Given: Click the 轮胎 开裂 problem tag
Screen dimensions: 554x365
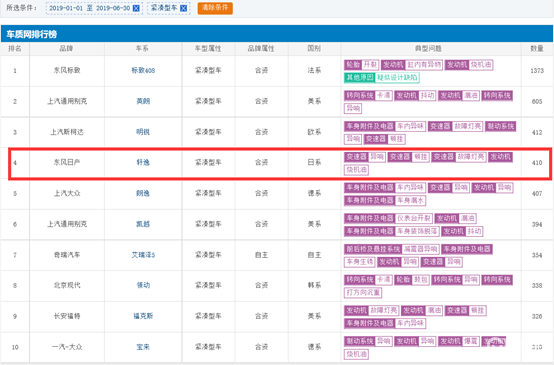Looking at the screenshot, I should (361, 65).
